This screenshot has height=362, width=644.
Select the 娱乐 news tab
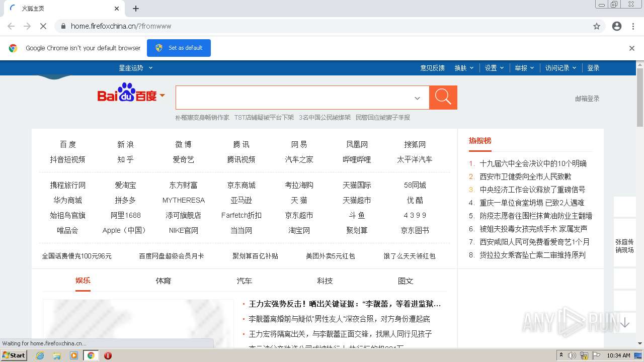pyautogui.click(x=83, y=281)
